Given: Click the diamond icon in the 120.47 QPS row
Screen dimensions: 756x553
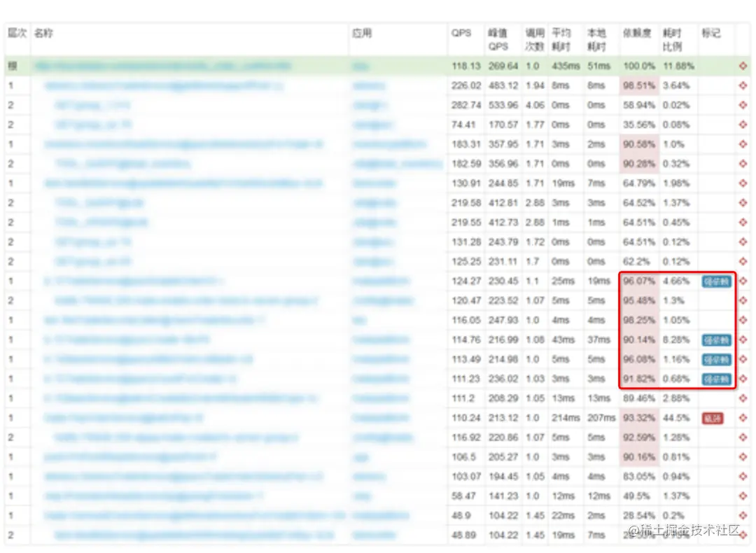Looking at the screenshot, I should pos(743,300).
